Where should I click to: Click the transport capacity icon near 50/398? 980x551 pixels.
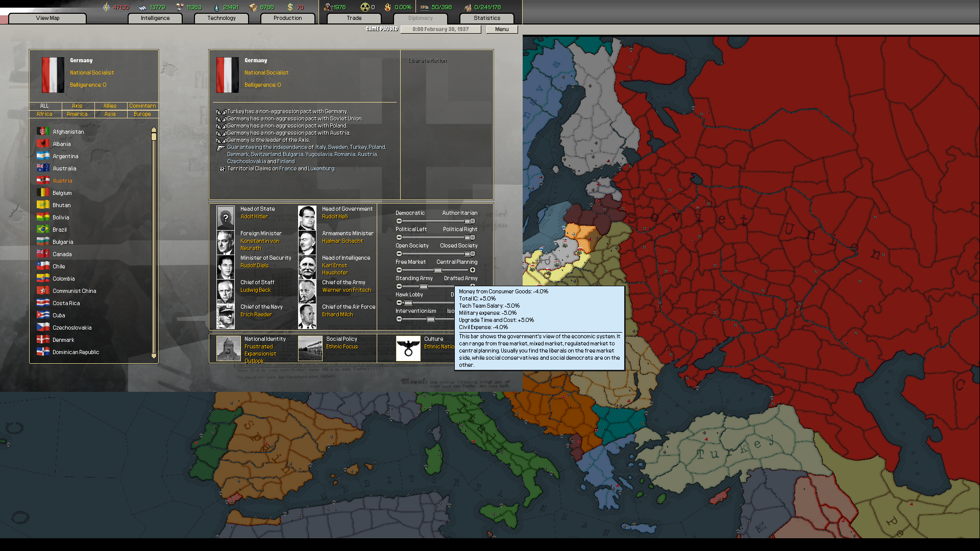tap(424, 7)
